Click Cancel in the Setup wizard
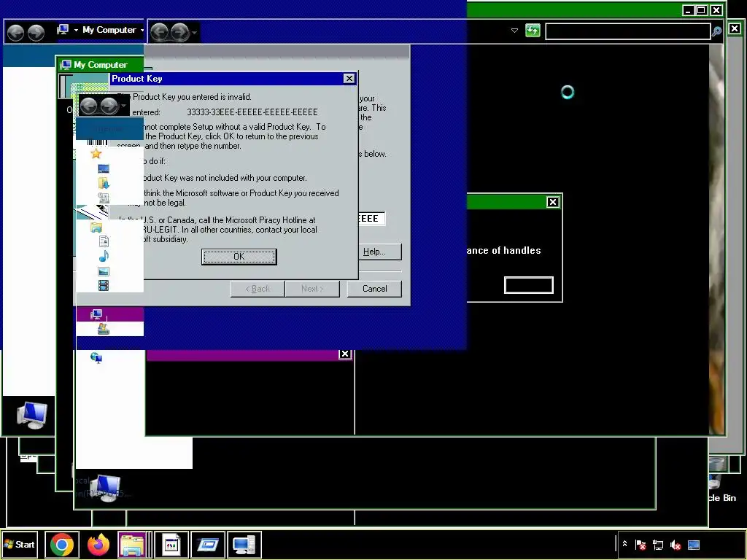The height and width of the screenshot is (560, 747). click(374, 289)
